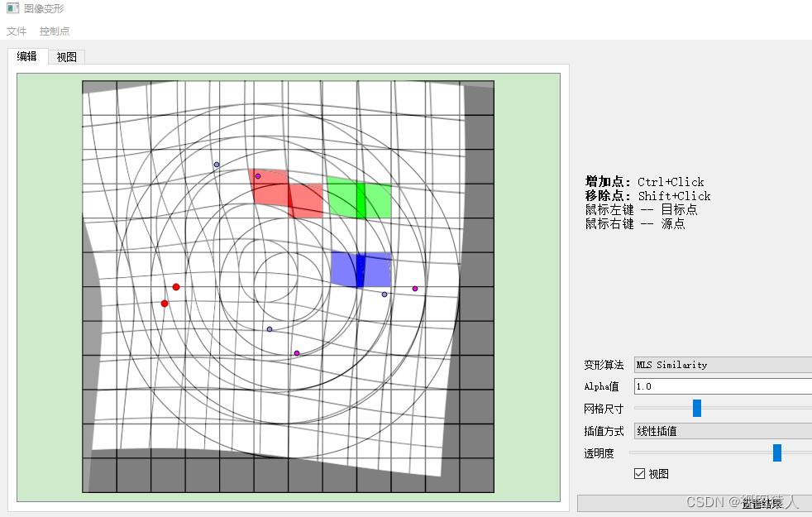Click the 透明度 slider handle
This screenshot has width=812, height=517.
tap(777, 452)
